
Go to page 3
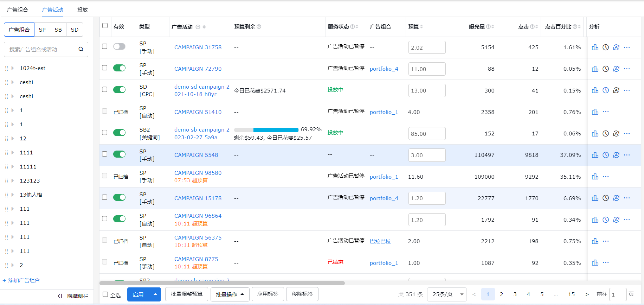(515, 294)
